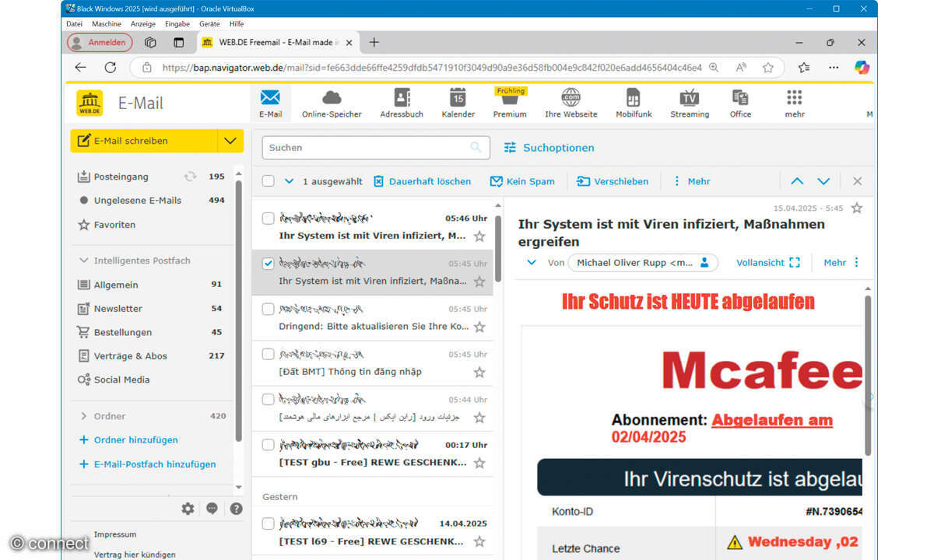Open browser Copilot icon
The width and height of the screenshot is (934, 560).
tap(862, 68)
